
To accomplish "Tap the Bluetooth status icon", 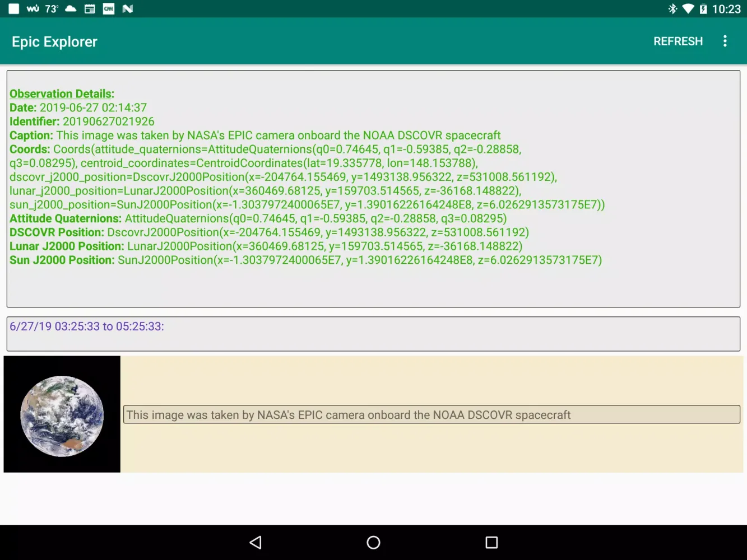I will coord(672,8).
